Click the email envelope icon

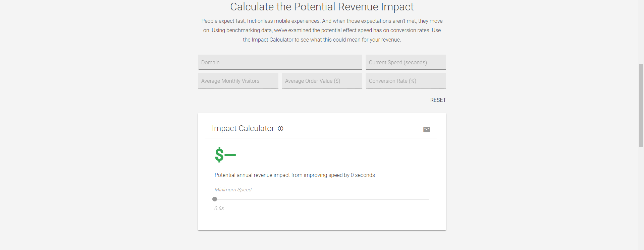(x=426, y=129)
